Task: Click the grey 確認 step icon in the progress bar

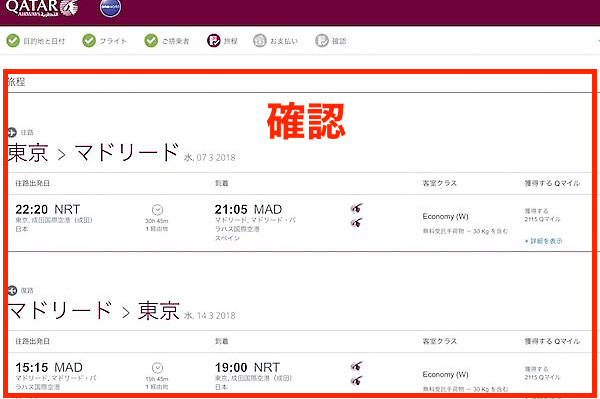Action: [x=322, y=41]
